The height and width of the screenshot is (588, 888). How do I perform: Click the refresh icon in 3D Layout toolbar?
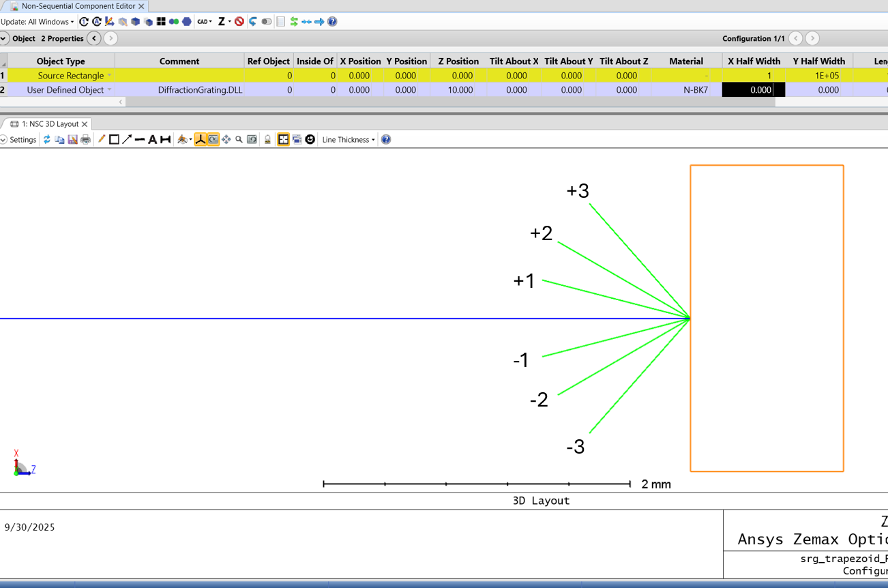[x=46, y=140]
